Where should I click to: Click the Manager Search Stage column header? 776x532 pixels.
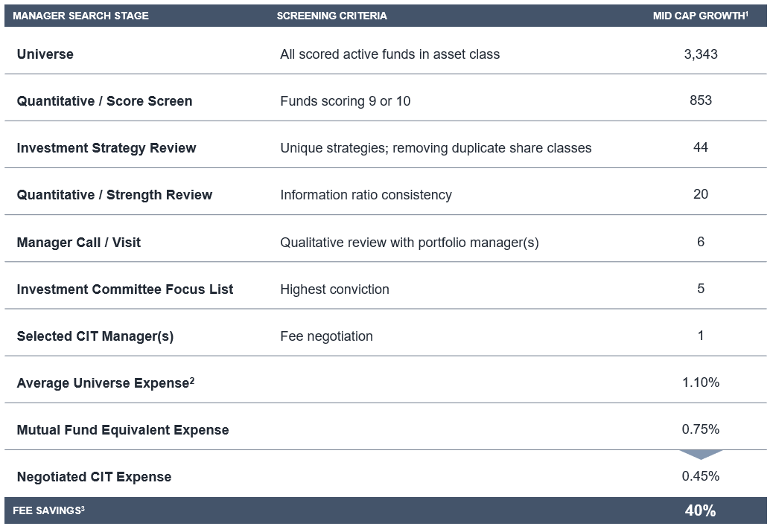coord(80,16)
